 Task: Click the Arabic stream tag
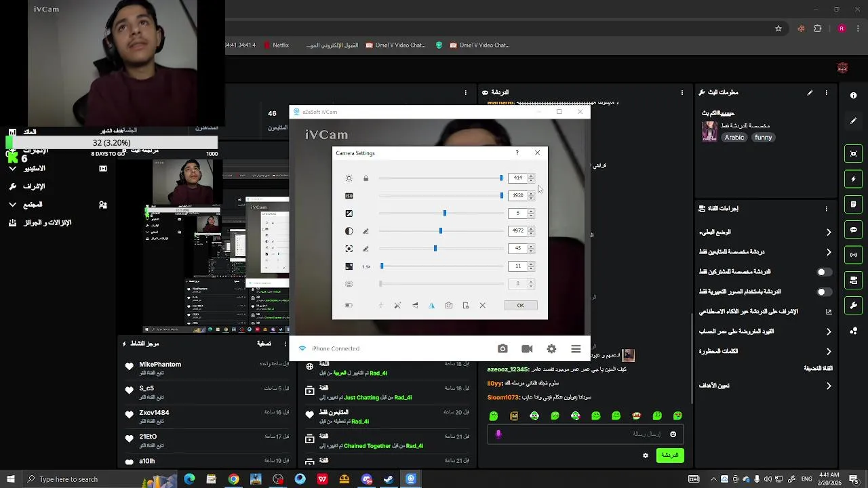(734, 138)
